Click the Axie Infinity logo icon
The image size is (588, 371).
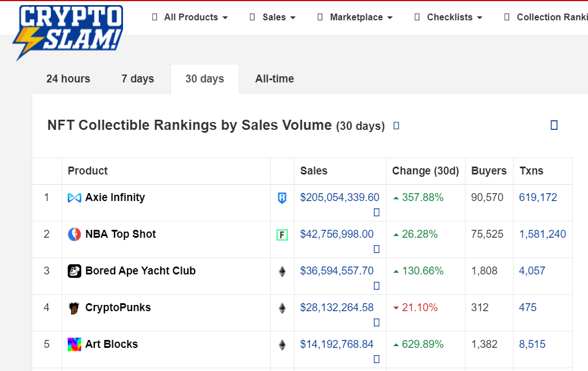coord(74,198)
